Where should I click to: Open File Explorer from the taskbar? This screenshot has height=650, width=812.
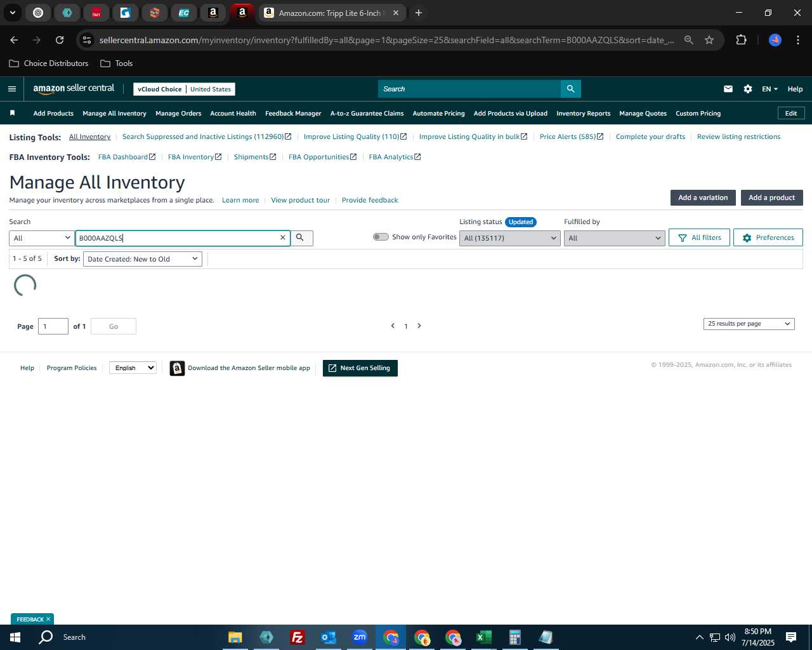tap(235, 637)
